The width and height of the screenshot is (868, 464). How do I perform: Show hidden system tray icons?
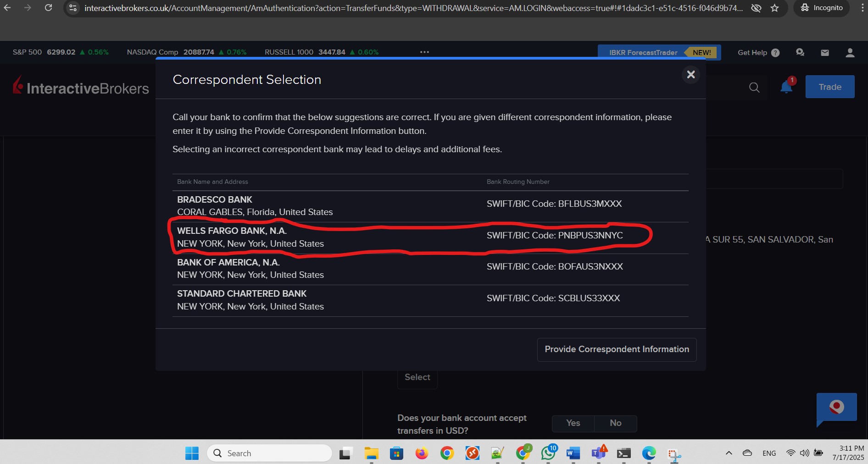tap(729, 453)
